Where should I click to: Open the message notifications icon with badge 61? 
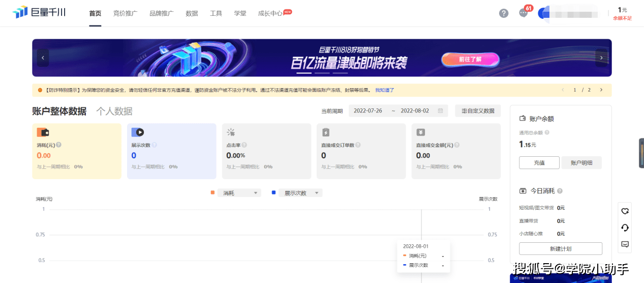(x=524, y=13)
